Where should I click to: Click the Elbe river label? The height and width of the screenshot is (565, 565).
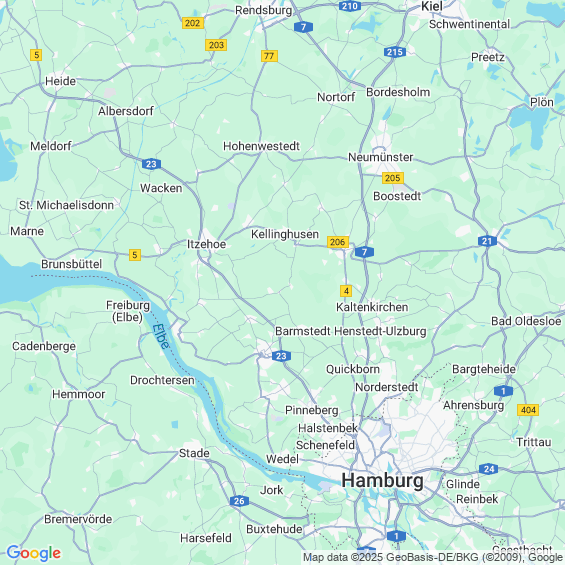[161, 337]
